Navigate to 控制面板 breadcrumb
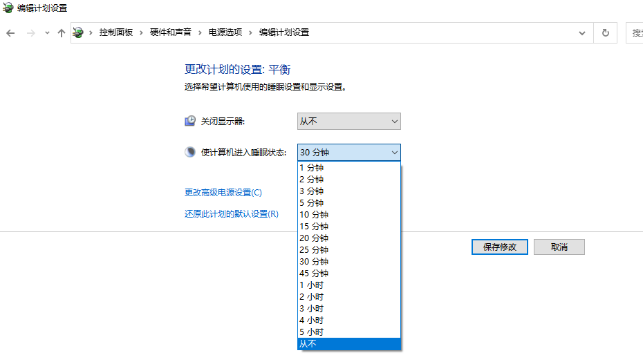 pyautogui.click(x=116, y=32)
